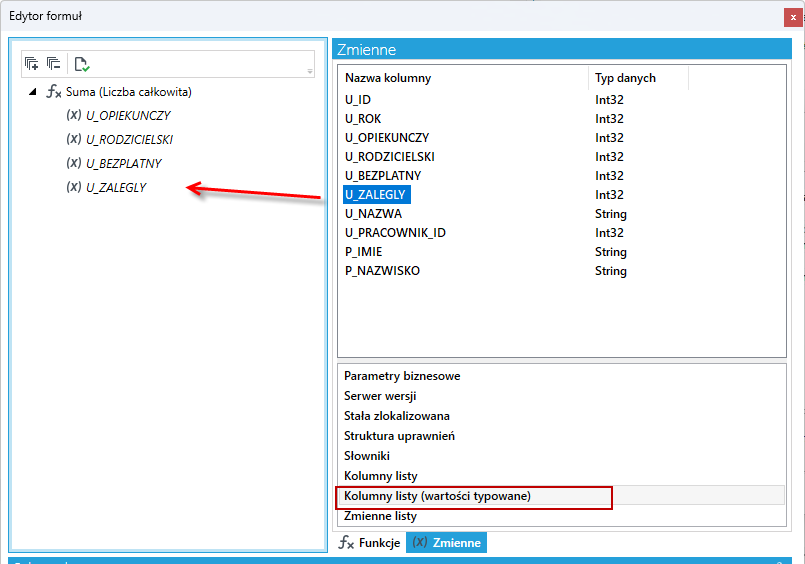Click the expand all nodes toolbar icon
The height and width of the screenshot is (564, 805).
[x=31, y=64]
